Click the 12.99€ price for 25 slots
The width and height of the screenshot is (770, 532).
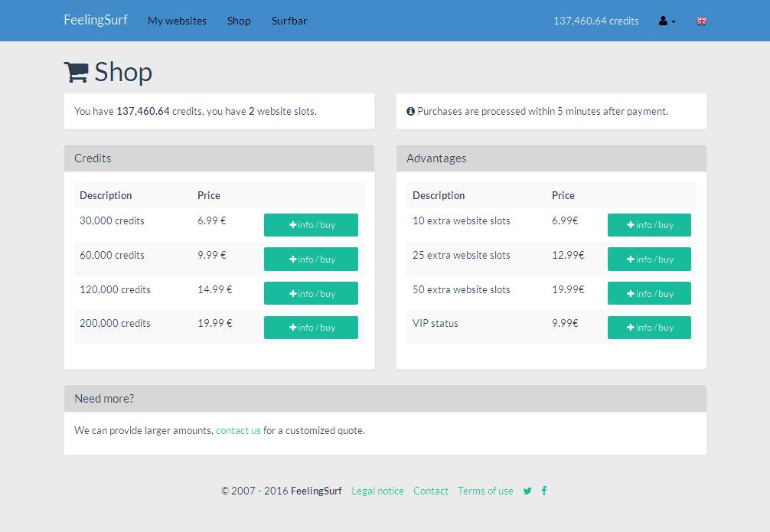568,255
